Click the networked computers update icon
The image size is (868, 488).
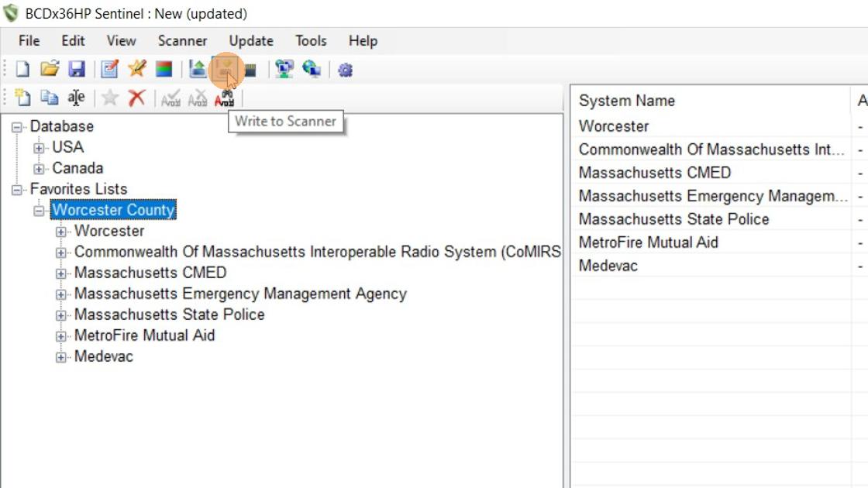point(284,69)
